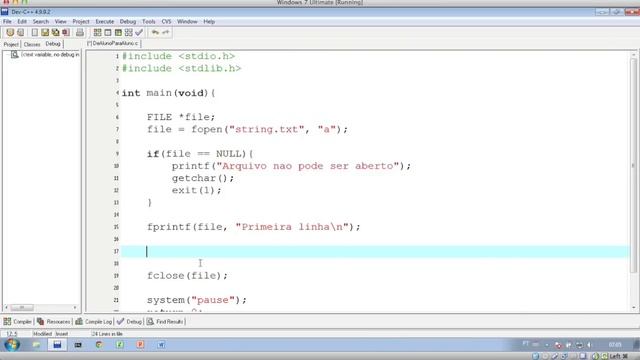Select the watch variable entry in Debug panel
640x360 pixels.
(45, 54)
